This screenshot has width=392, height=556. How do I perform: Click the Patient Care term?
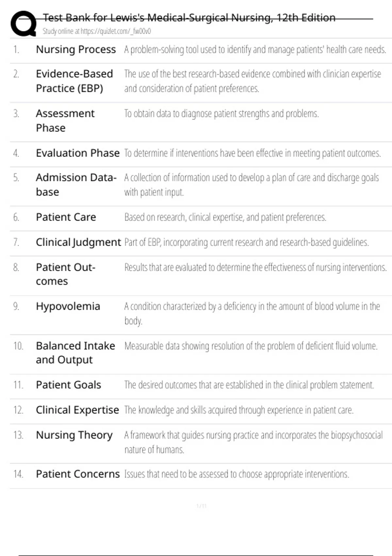(66, 217)
